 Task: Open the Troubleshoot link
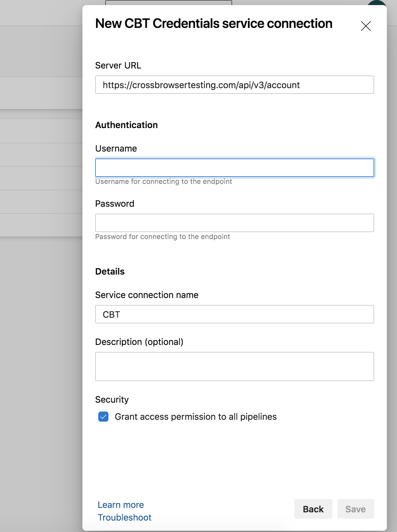coord(124,517)
